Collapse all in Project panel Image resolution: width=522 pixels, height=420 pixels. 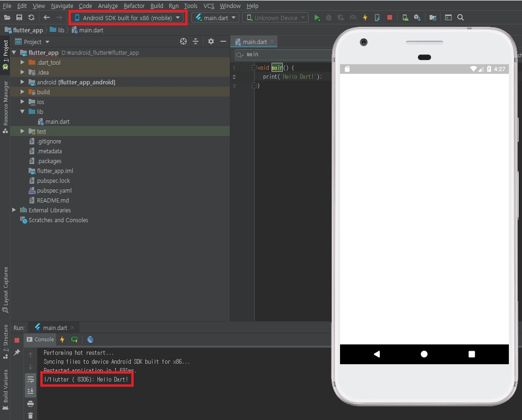pyautogui.click(x=196, y=41)
